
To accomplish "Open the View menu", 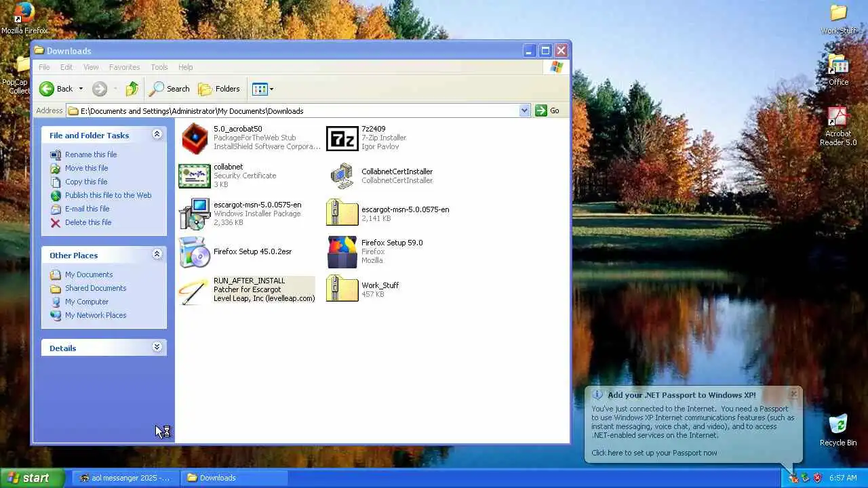I will (x=91, y=67).
